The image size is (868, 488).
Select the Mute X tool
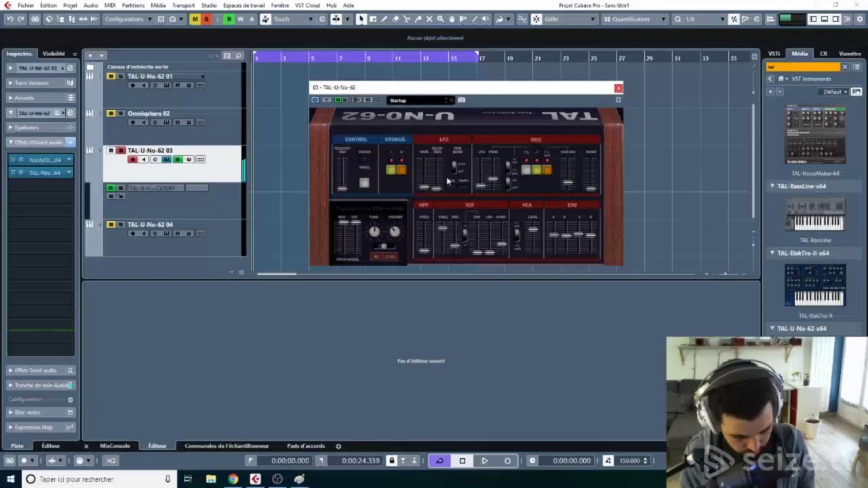coord(430,19)
